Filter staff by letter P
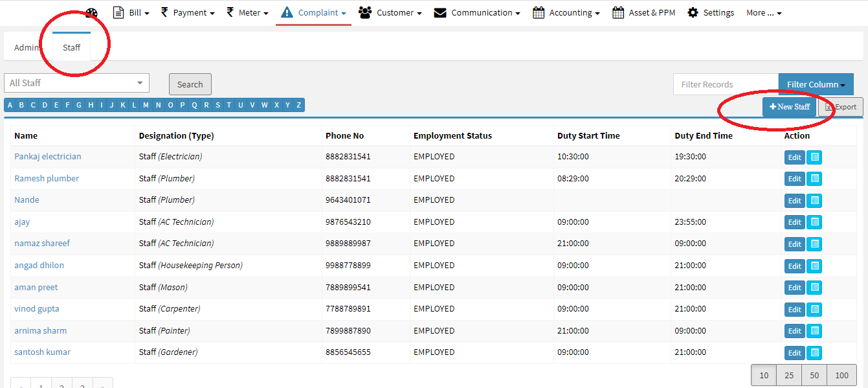 tap(183, 105)
